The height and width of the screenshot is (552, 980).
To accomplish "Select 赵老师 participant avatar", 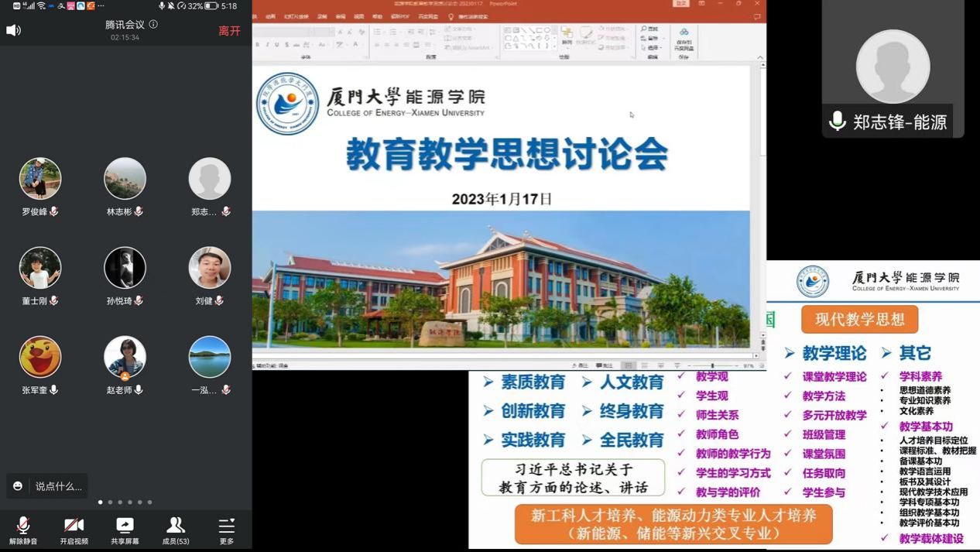I will [x=125, y=357].
